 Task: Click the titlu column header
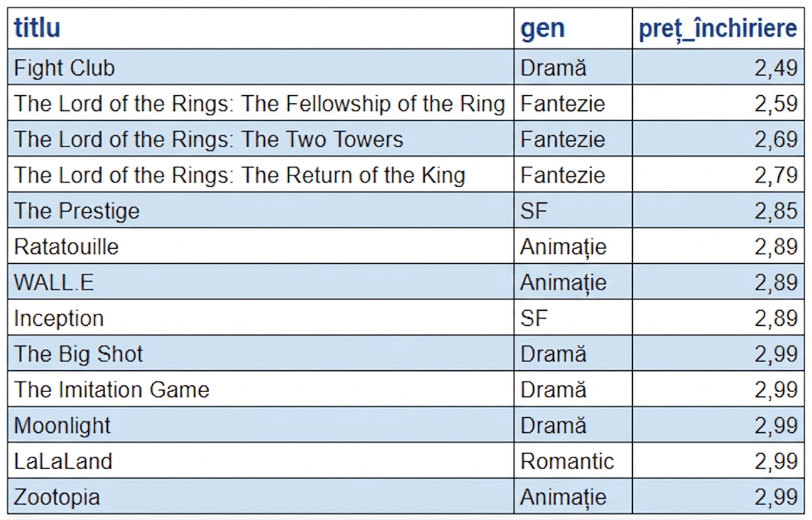pos(261,29)
